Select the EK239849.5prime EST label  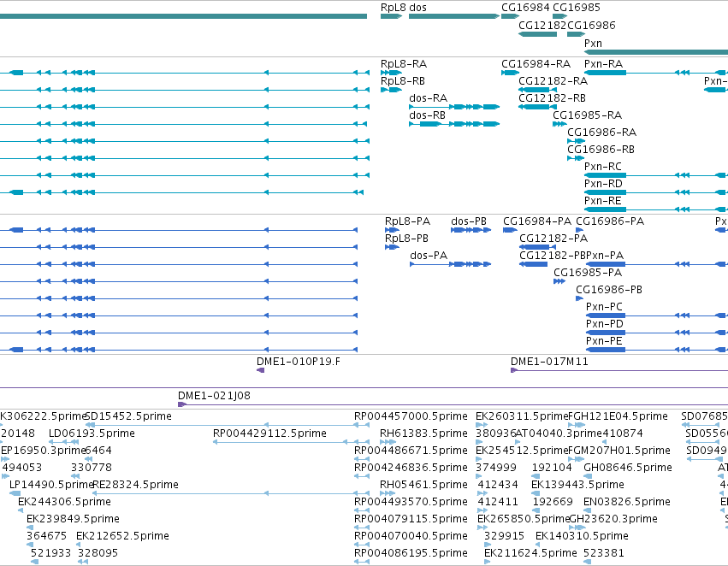(73, 519)
